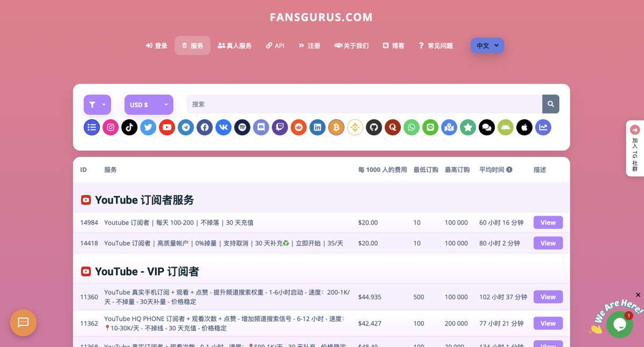This screenshot has height=347, width=644.
Task: Select the green star category icon
Action: click(468, 127)
